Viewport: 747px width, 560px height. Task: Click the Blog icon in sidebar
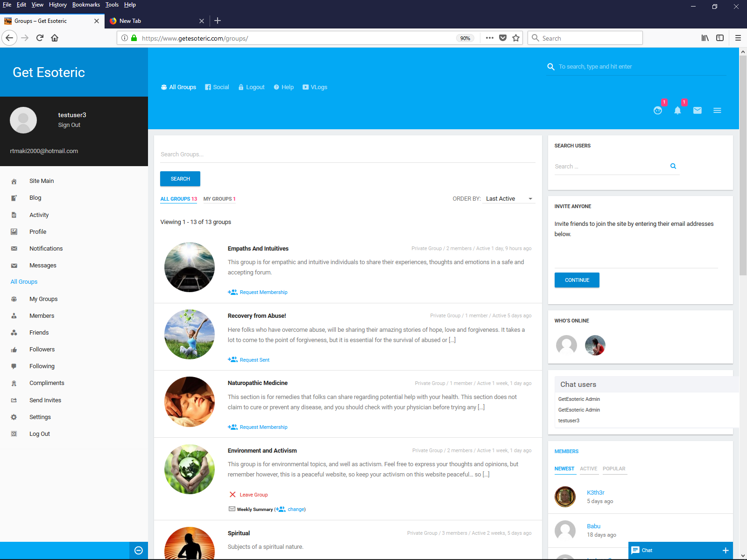[14, 198]
